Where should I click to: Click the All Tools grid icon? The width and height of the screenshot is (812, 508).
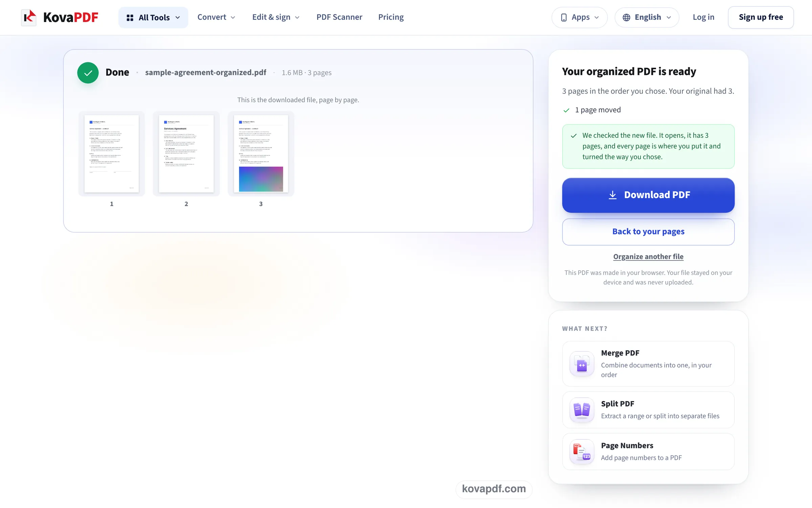[130, 18]
